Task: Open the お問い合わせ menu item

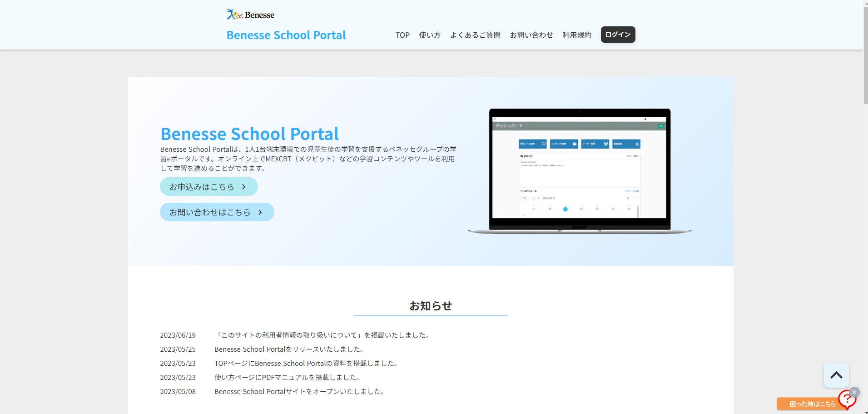Action: (x=531, y=35)
